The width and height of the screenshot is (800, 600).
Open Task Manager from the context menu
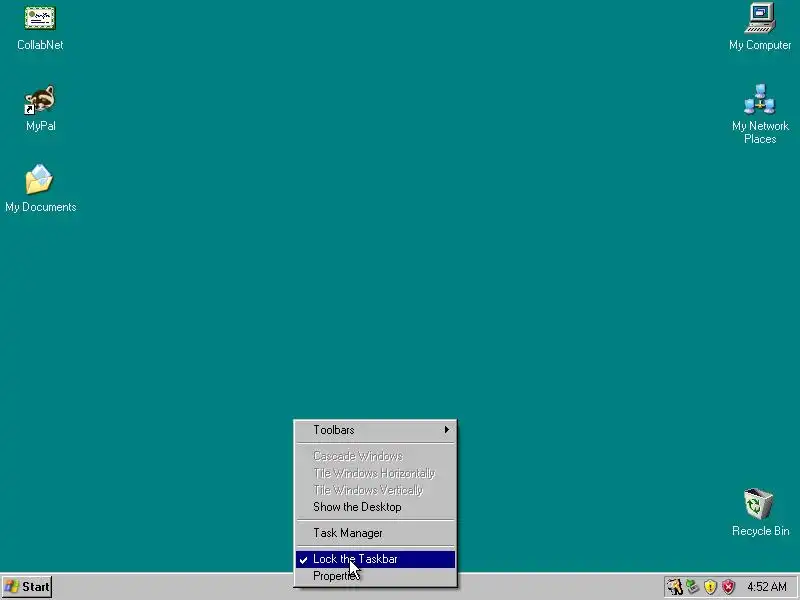376,533
